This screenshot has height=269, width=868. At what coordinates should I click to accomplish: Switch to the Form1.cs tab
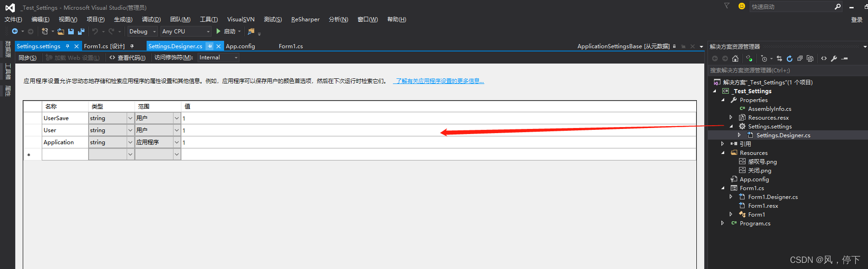click(x=291, y=46)
